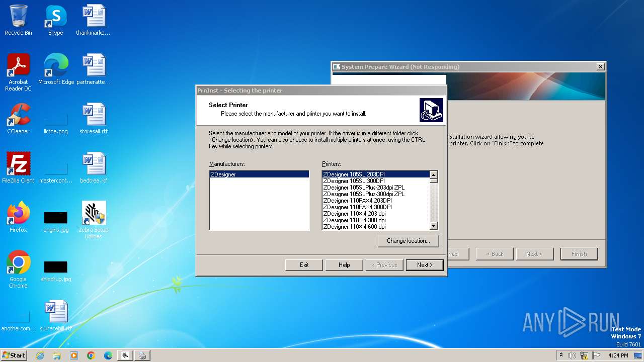Open Windows Media Player in taskbar

point(74,355)
